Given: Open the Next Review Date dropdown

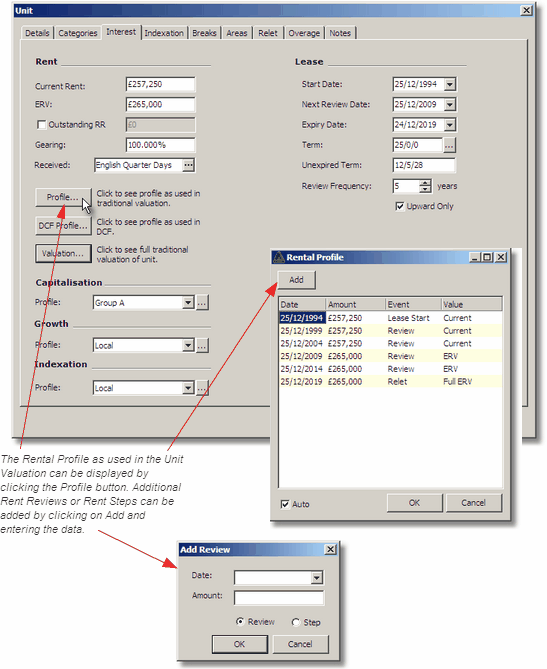Looking at the screenshot, I should tap(450, 105).
